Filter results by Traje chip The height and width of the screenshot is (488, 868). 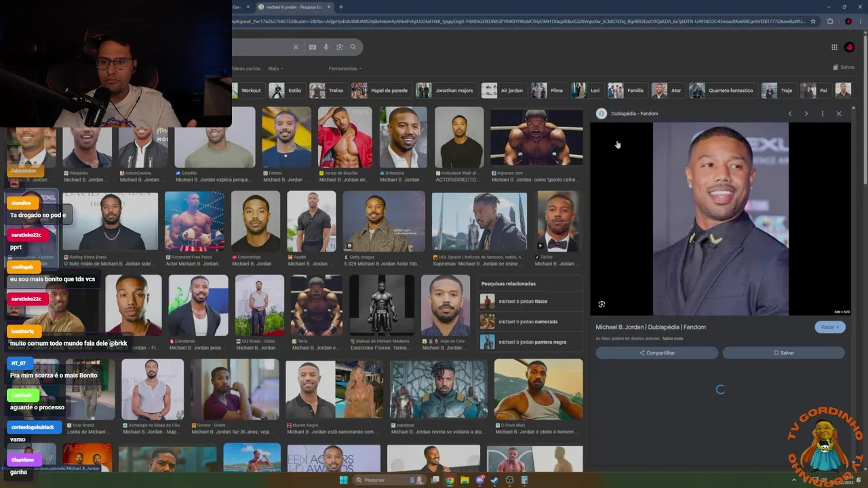click(x=778, y=90)
